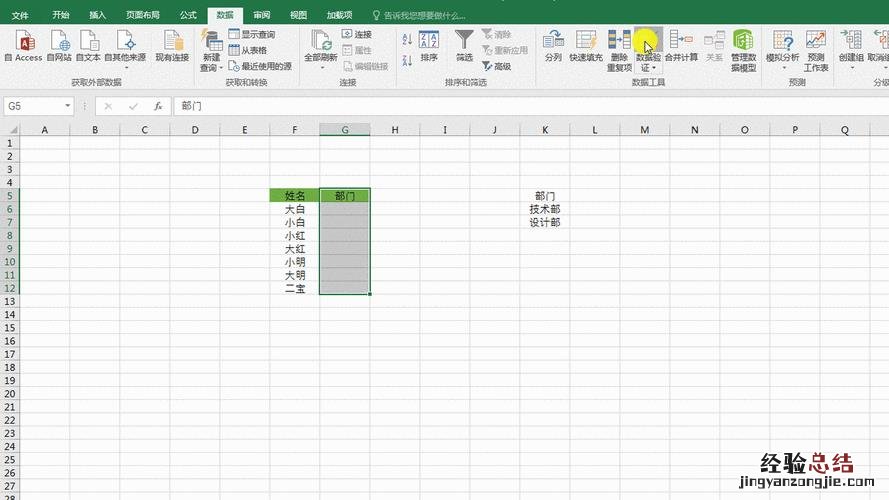The width and height of the screenshot is (889, 500).
Task: Open 管理数据模型 data model icon
Action: click(743, 47)
